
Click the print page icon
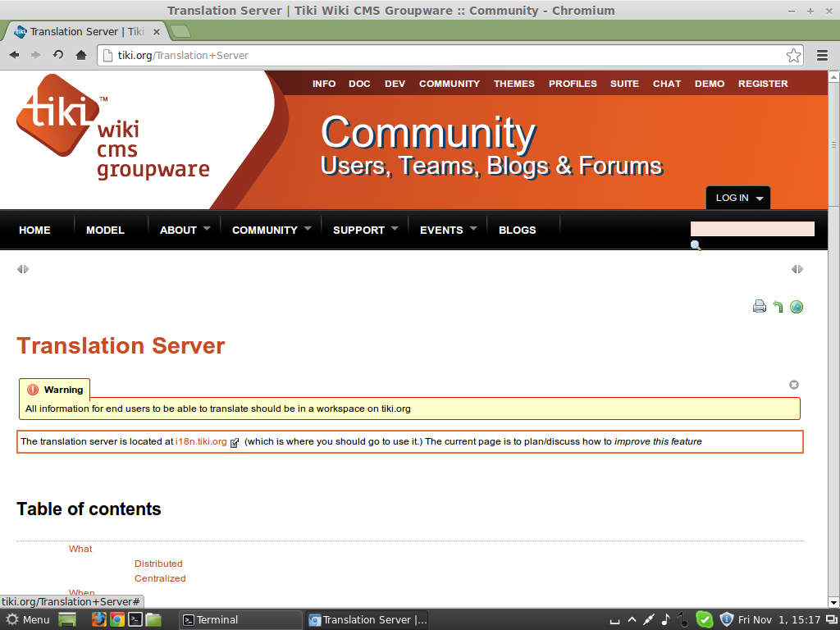point(759,307)
